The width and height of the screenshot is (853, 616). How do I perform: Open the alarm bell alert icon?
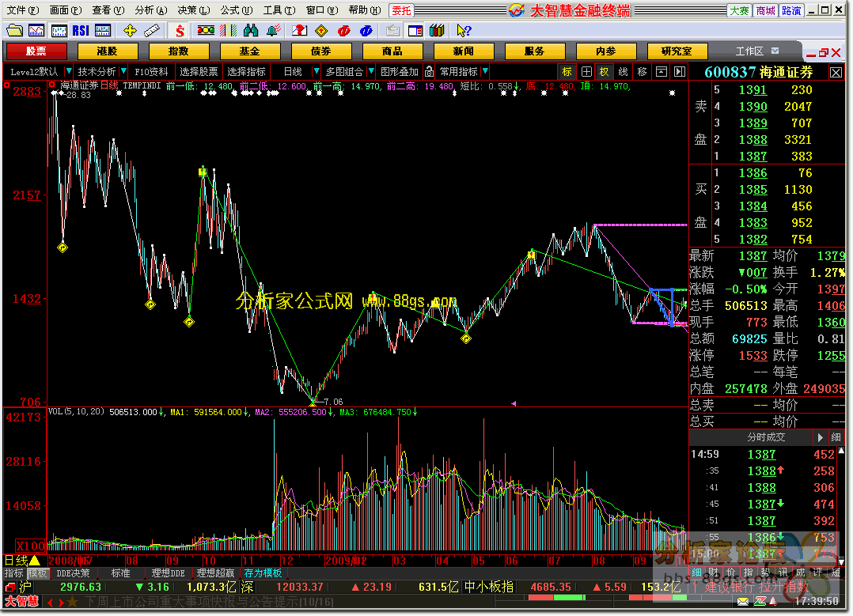(x=274, y=31)
